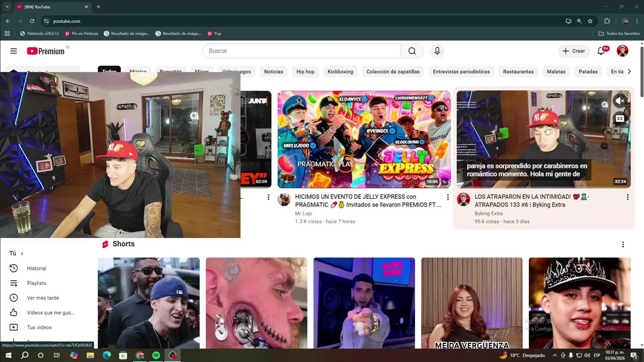
Task: Open a new browser tab
Action: point(98,7)
